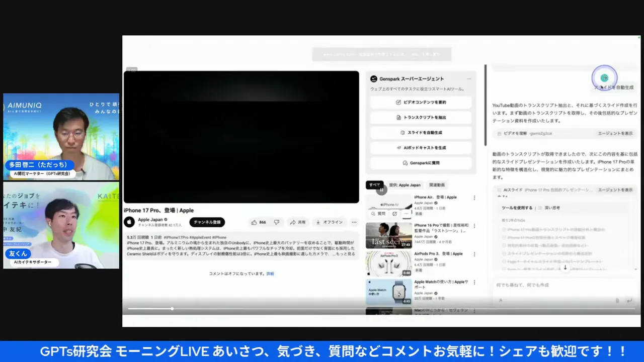Open more actions menu beside オフライン
The image size is (644, 362).
pos(354,222)
